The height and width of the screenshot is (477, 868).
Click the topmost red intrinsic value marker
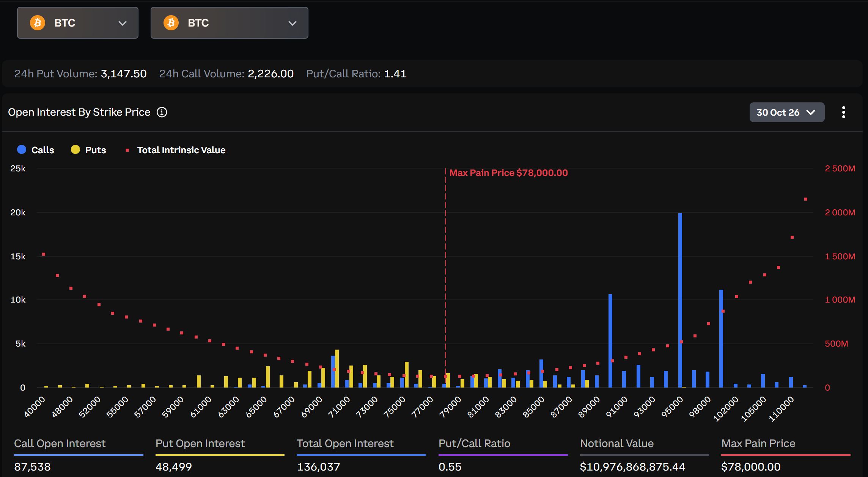point(806,199)
